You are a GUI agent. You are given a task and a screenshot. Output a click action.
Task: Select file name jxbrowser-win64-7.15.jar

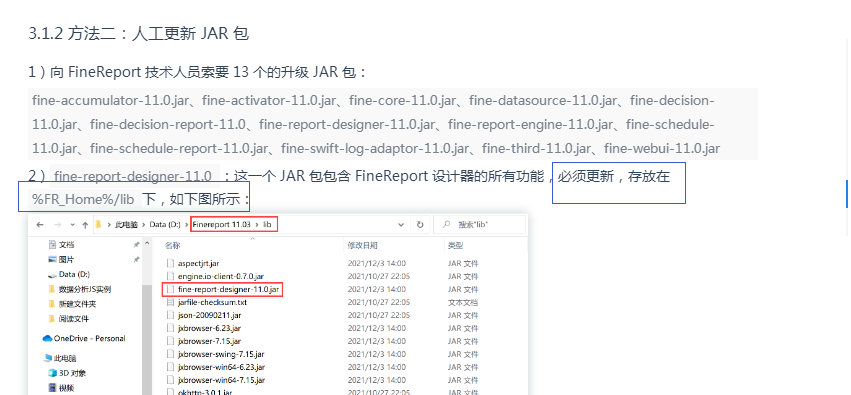click(x=221, y=380)
